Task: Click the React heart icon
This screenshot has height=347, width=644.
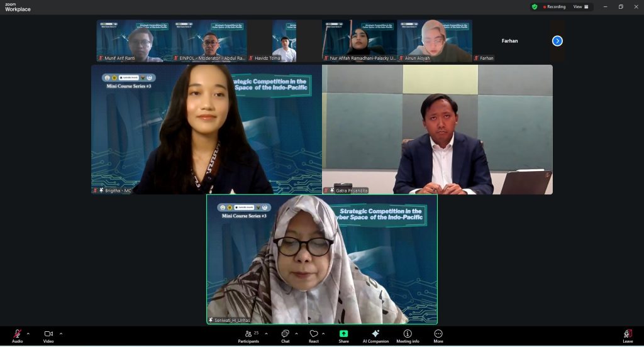Action: pyautogui.click(x=314, y=334)
